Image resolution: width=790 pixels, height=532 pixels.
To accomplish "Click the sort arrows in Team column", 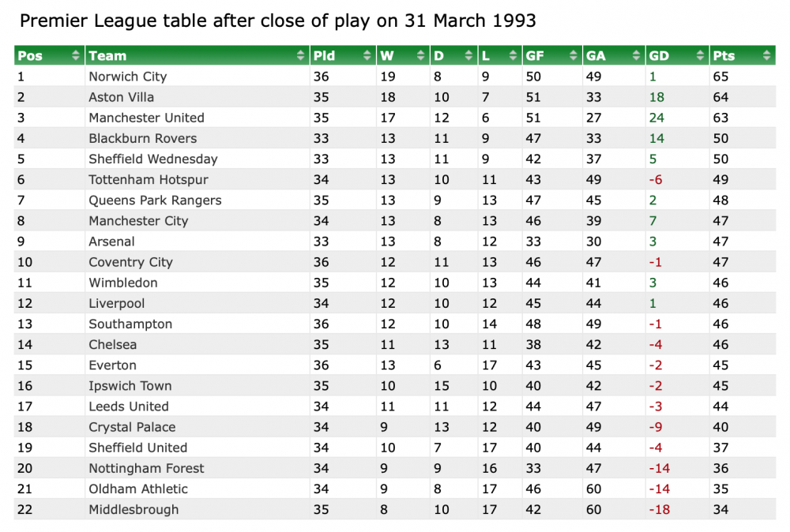I will 300,55.
